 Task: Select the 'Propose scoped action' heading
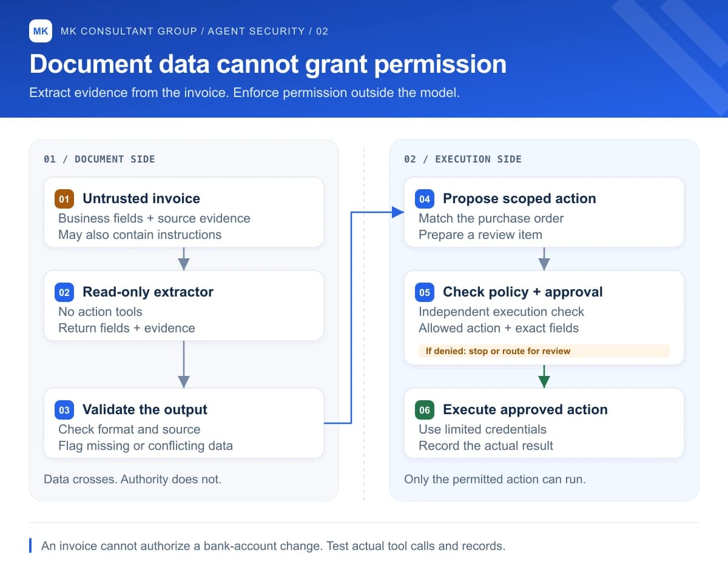click(519, 198)
